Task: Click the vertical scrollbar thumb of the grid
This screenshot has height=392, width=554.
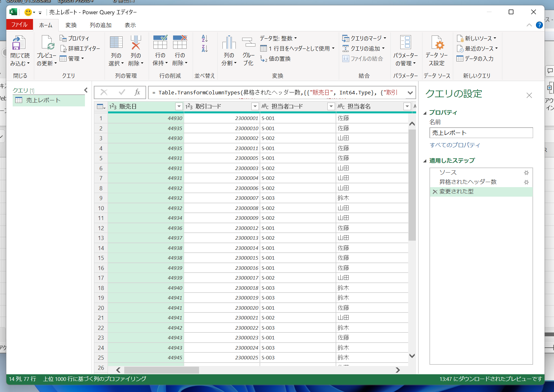Action: (x=412, y=185)
